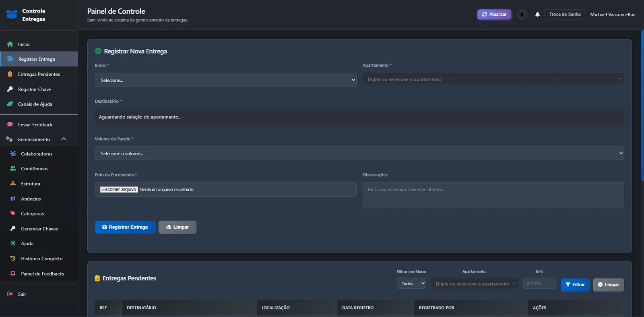Click the Escolher arquivo file chooser
644x317 pixels.
[x=119, y=189]
